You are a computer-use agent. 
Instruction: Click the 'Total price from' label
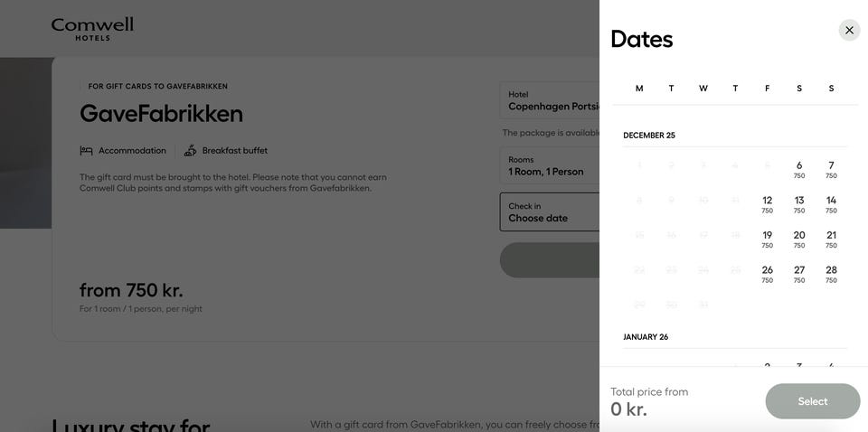(x=649, y=391)
